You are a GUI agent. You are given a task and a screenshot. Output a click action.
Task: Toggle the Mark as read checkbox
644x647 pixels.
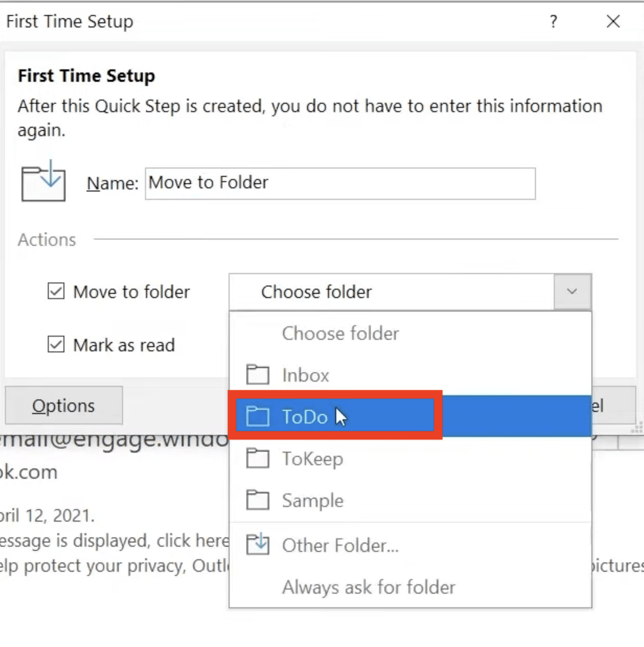(56, 344)
